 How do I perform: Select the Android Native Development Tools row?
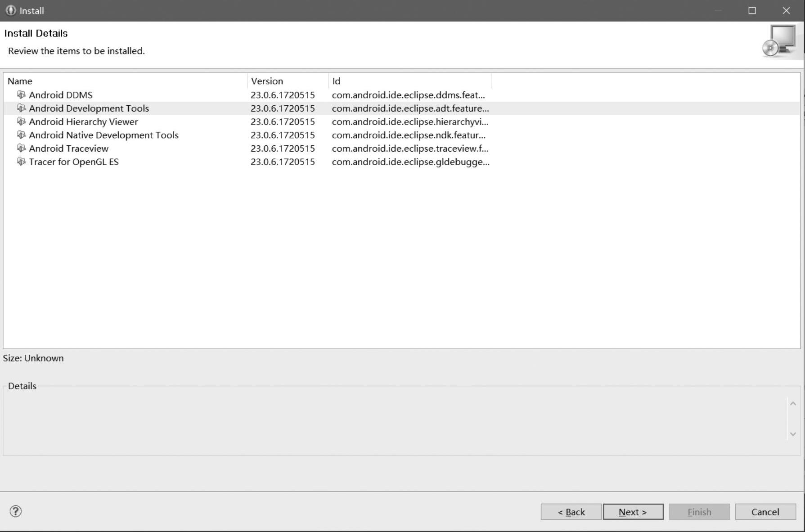(x=401, y=135)
